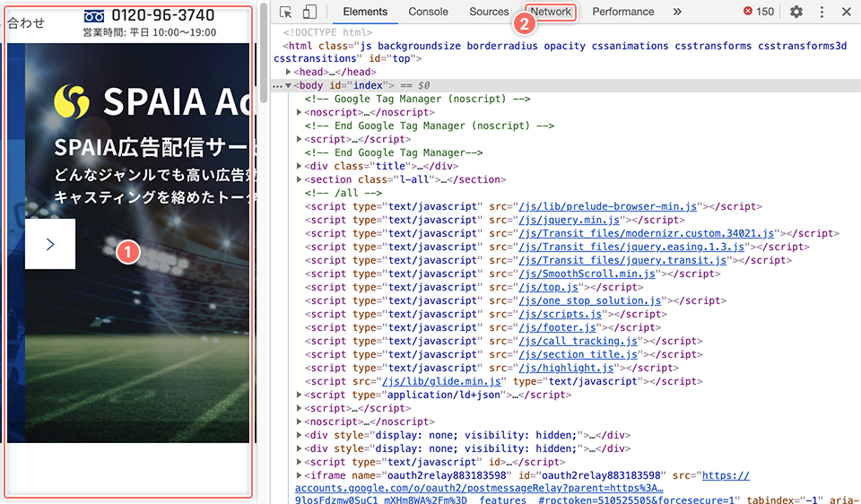Click the slider next arrow button
Screen dimensions: 861x504
50,244
